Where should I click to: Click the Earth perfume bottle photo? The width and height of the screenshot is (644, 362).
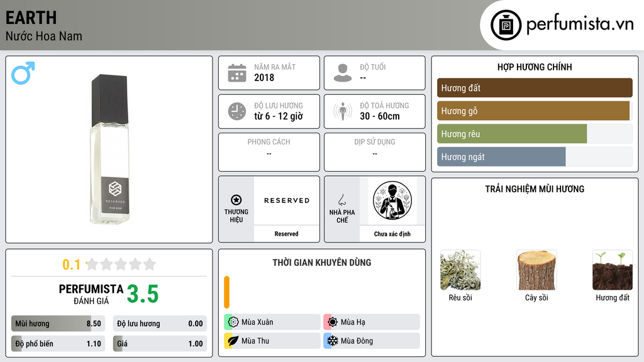coord(109,150)
